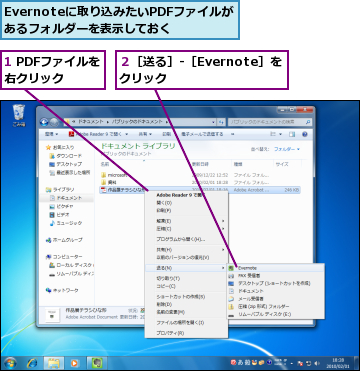The width and height of the screenshot is (360, 371).
Task: Click the volume speaker tray icon
Action: tap(317, 363)
